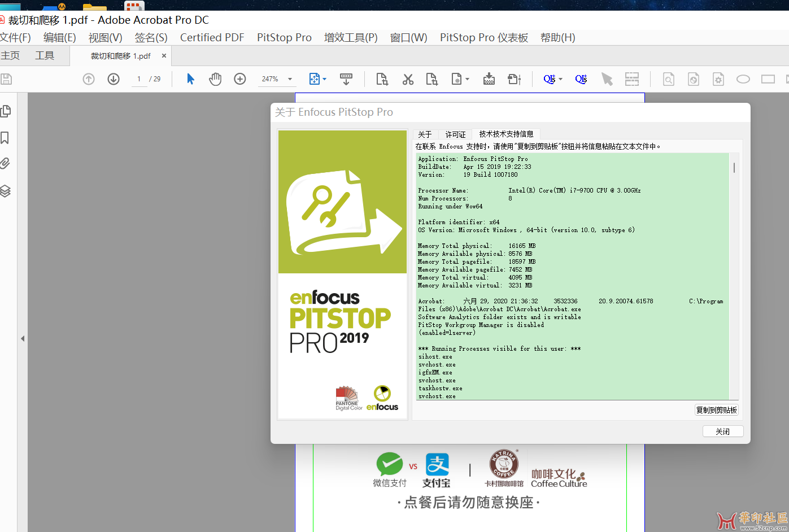Go to previous page arrow
The image size is (789, 532).
pos(89,79)
